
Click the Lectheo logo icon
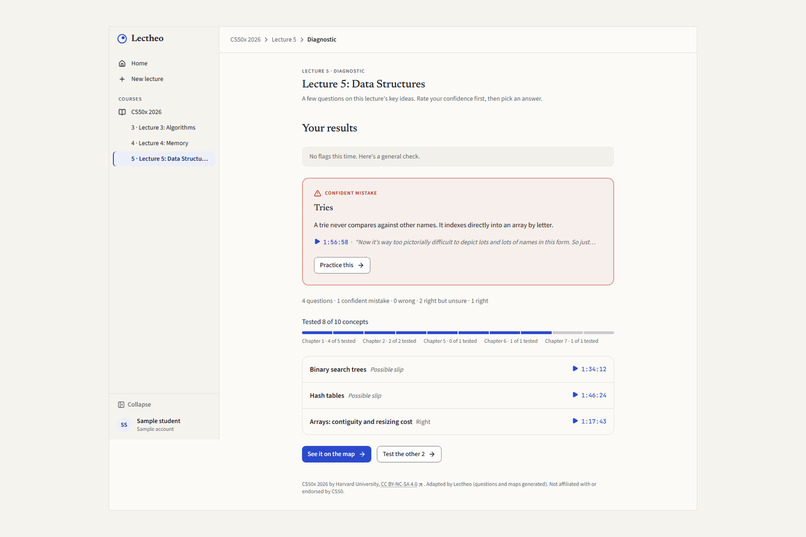coord(122,39)
